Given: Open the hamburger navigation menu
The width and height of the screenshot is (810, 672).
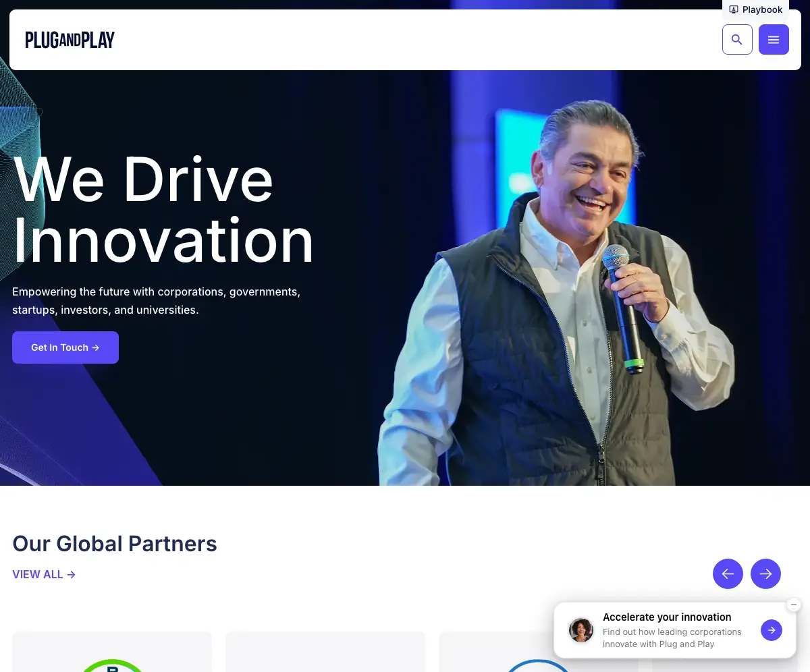Looking at the screenshot, I should 774,40.
